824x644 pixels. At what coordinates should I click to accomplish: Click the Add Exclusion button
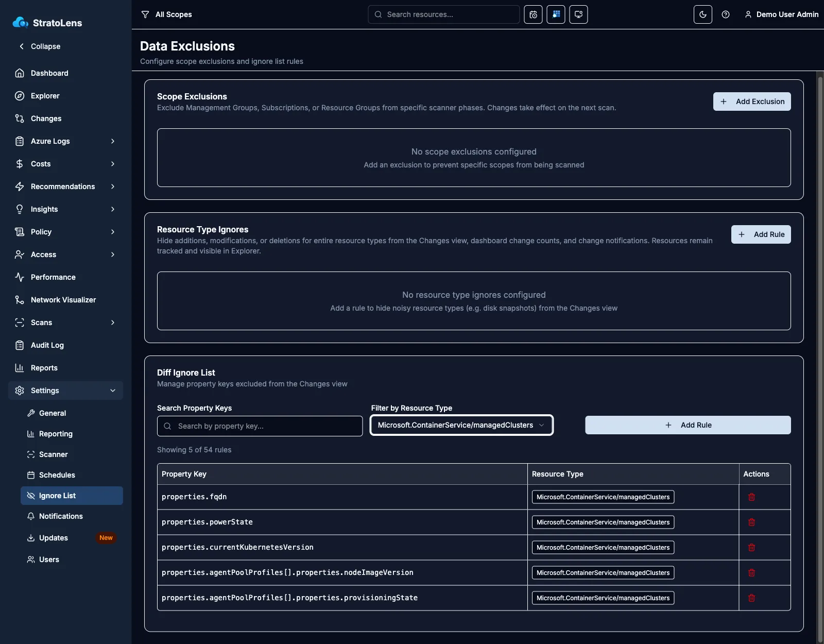click(x=752, y=101)
